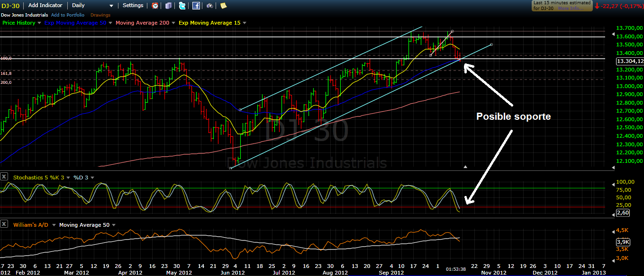The height and width of the screenshot is (276, 644).
Task: Select the %D 3 indicator label
Action: pyautogui.click(x=81, y=178)
